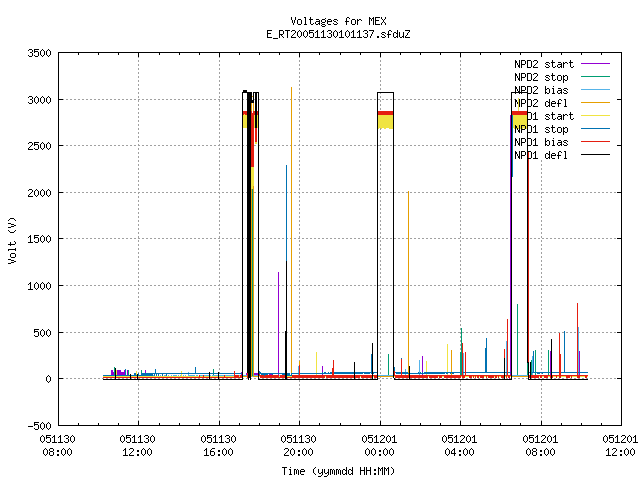The image size is (640, 480).
Task: Click the y-axis tick value 1000
Action: [40, 286]
